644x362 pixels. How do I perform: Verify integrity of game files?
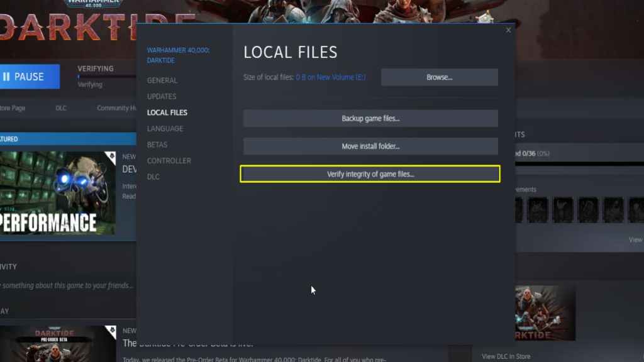click(x=370, y=174)
